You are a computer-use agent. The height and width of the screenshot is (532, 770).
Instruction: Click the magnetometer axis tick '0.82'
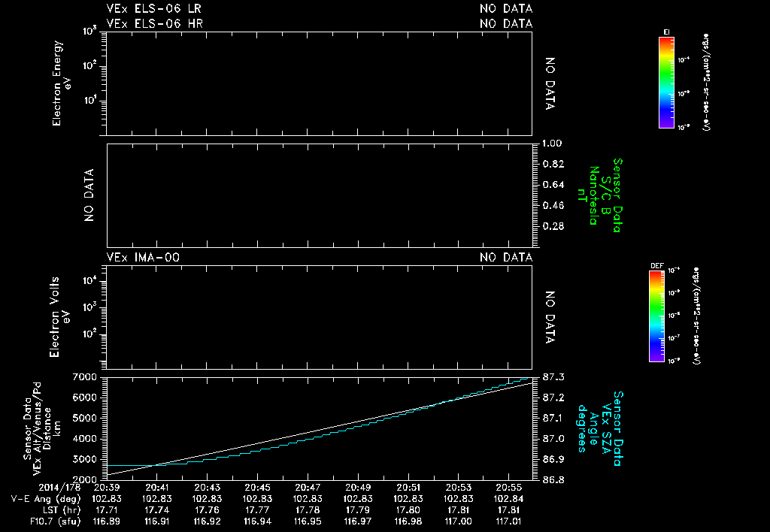click(553, 164)
